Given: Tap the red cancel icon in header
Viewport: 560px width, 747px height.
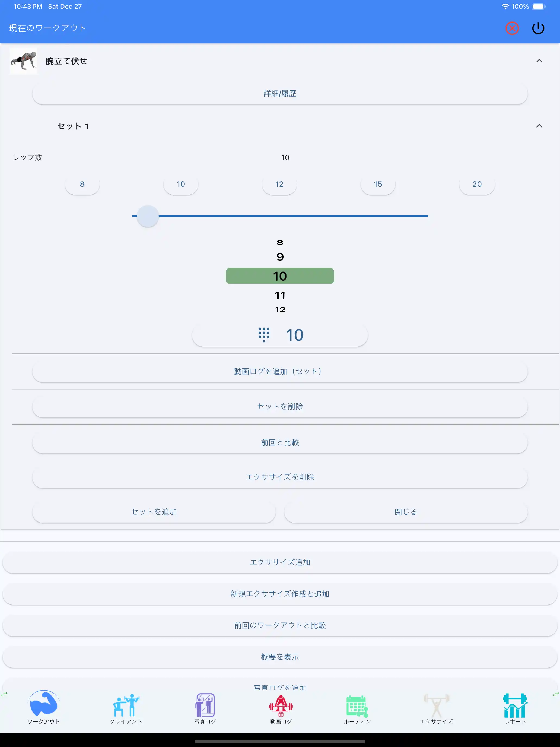Looking at the screenshot, I should tap(512, 29).
